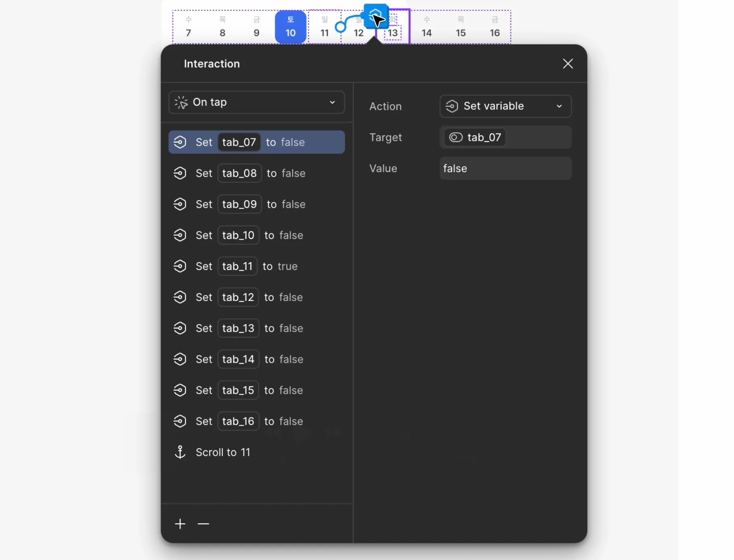Click the set-variable icon beside tab_09
734x560 pixels.
pyautogui.click(x=180, y=204)
